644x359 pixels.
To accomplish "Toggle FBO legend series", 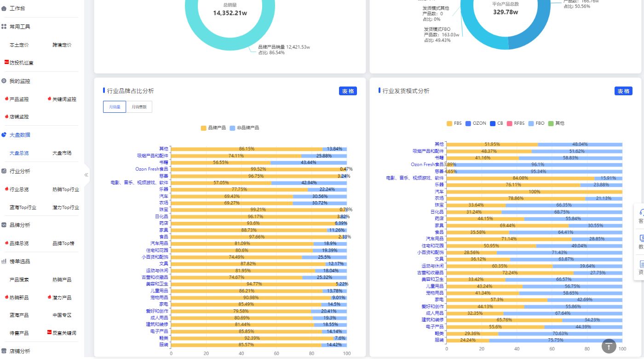I will (x=536, y=123).
